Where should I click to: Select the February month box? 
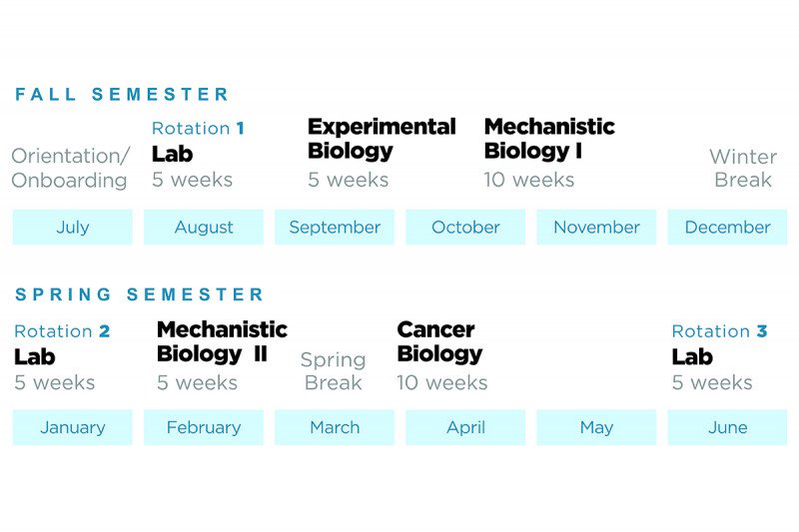(x=203, y=427)
